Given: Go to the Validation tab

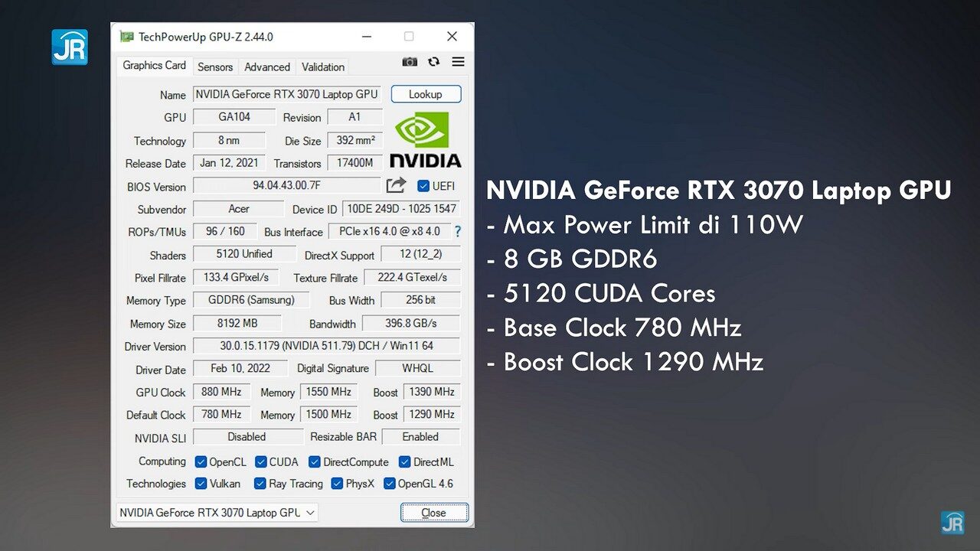Looking at the screenshot, I should [x=323, y=67].
